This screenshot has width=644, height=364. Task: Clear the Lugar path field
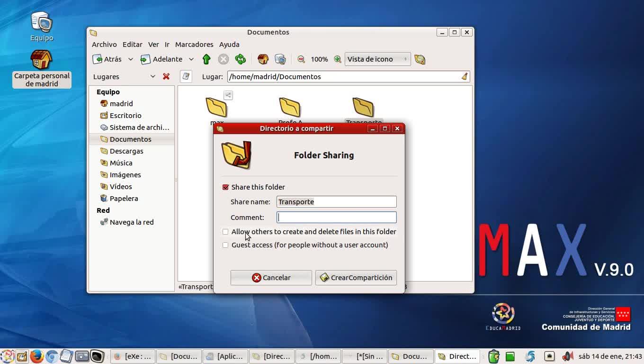465,76
